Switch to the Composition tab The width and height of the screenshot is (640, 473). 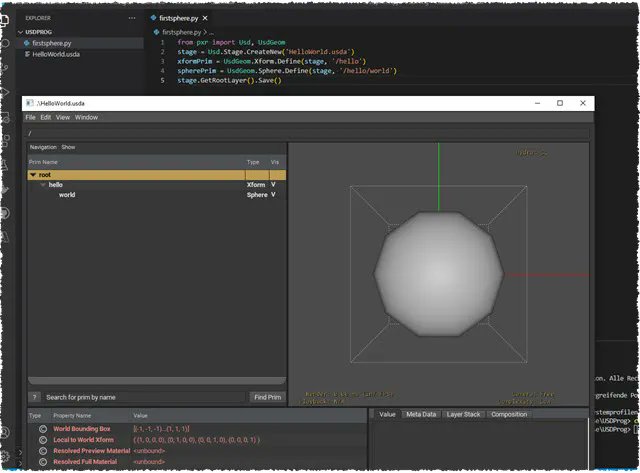509,414
